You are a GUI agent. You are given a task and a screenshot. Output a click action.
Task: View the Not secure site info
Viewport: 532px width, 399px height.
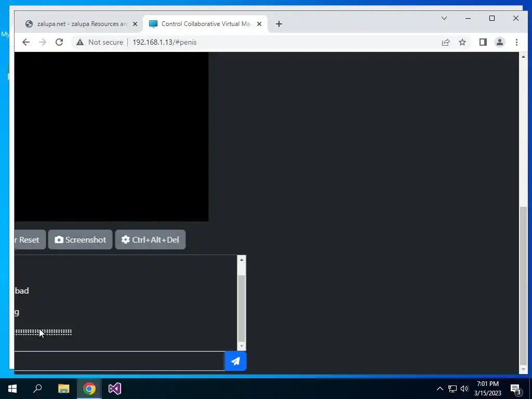coord(99,42)
